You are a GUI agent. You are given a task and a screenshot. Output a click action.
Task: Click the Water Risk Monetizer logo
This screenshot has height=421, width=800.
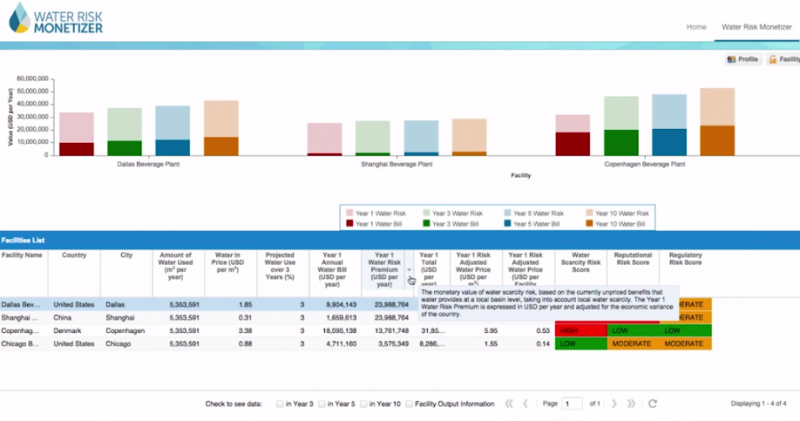56,18
